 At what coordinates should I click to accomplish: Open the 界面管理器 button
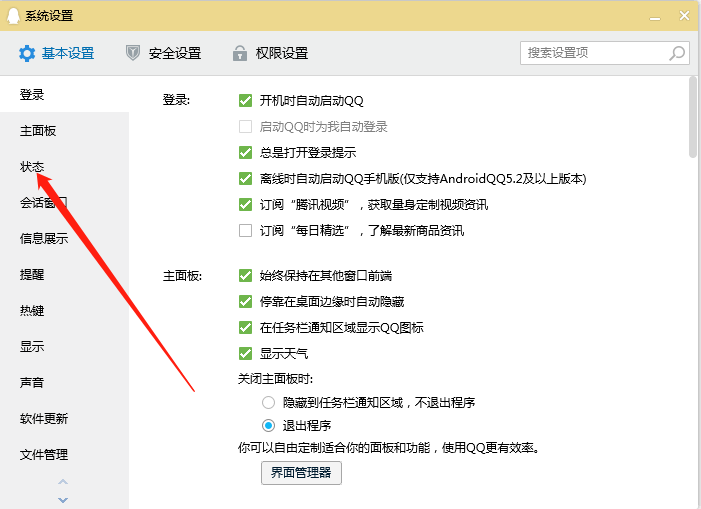[301, 473]
